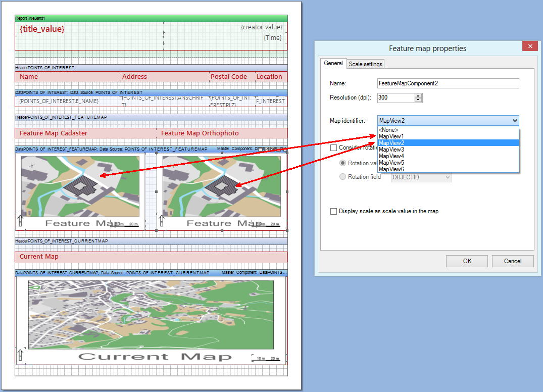This screenshot has width=543, height=392.
Task: Enable the Consider rotation checkbox
Action: point(333,148)
